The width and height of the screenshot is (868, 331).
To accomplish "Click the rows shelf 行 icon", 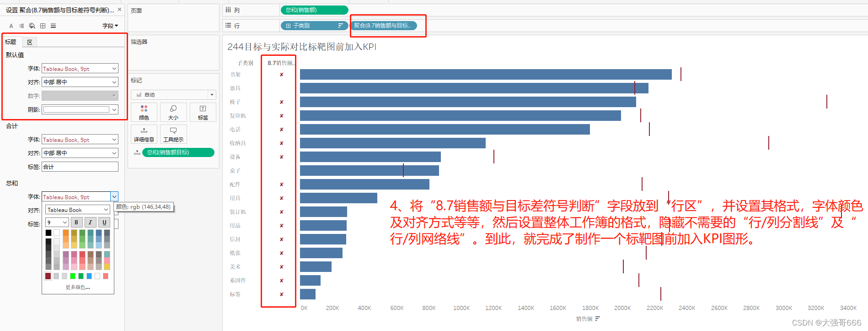I will point(228,26).
